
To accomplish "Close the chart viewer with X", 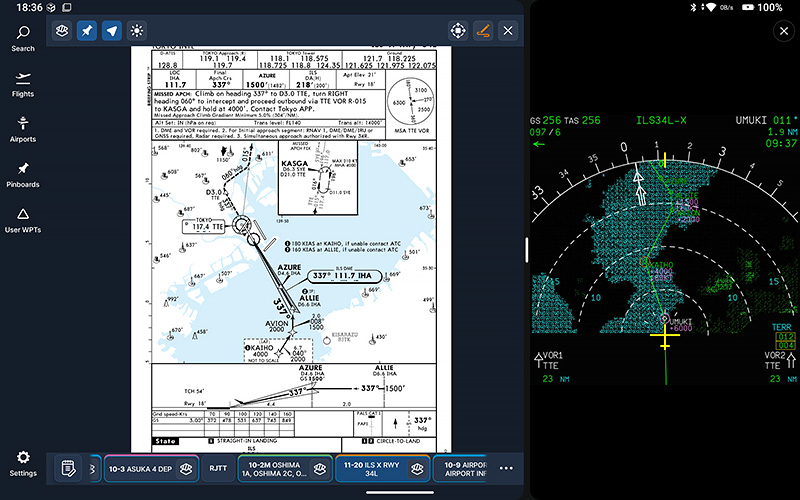I will tap(508, 31).
